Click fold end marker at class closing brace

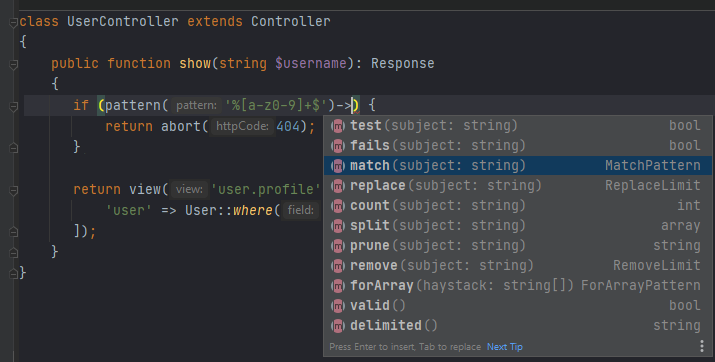click(14, 273)
